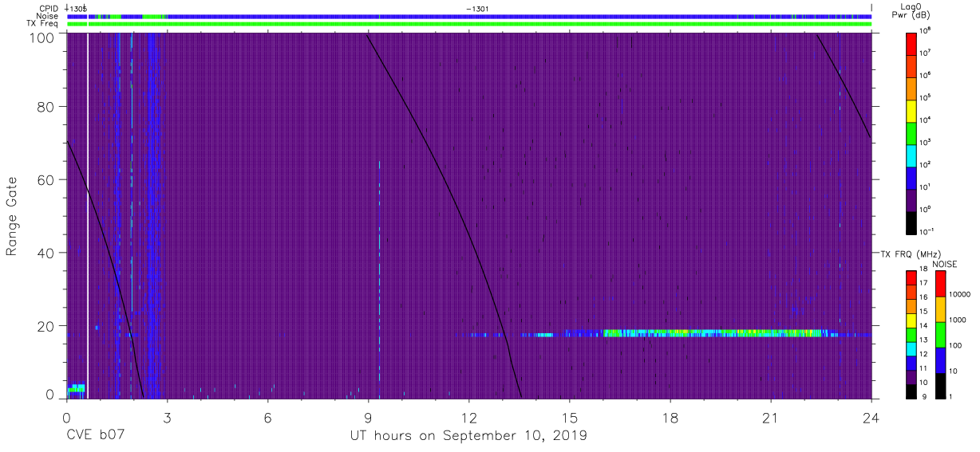Screen dimensions: 980x452
Task: Click the '-1301' CPID value label
Action: pos(478,8)
